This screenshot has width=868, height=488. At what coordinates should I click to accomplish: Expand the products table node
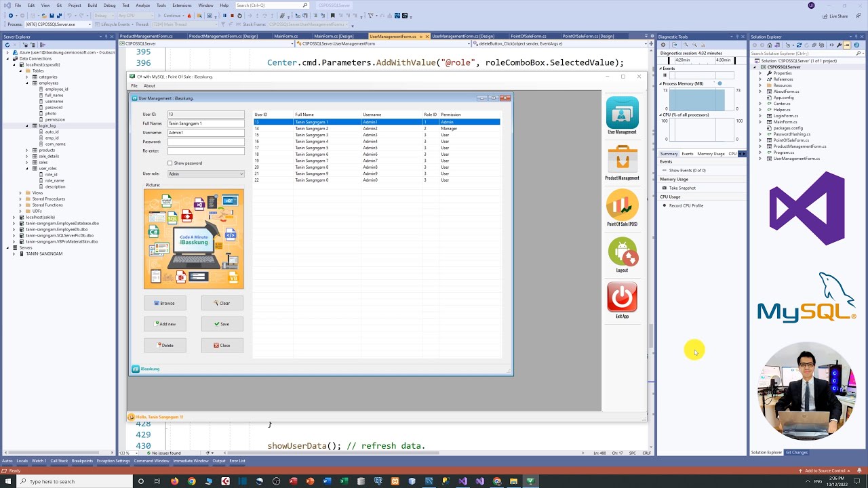click(x=27, y=150)
